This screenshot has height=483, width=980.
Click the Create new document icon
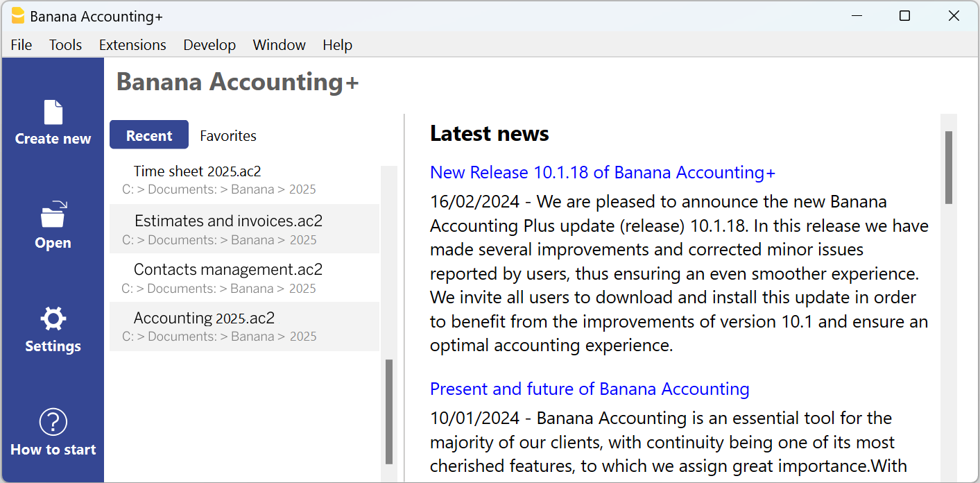[53, 112]
